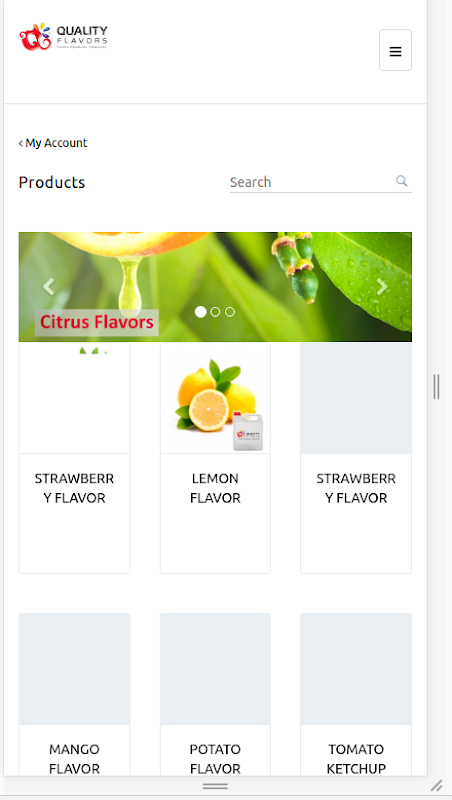Open first Strawberry Flavor product card

(x=74, y=458)
